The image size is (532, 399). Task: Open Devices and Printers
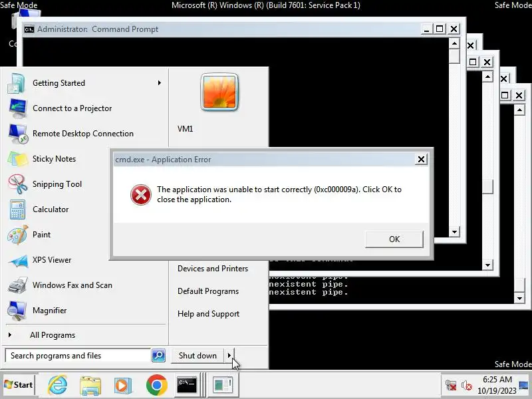213,269
